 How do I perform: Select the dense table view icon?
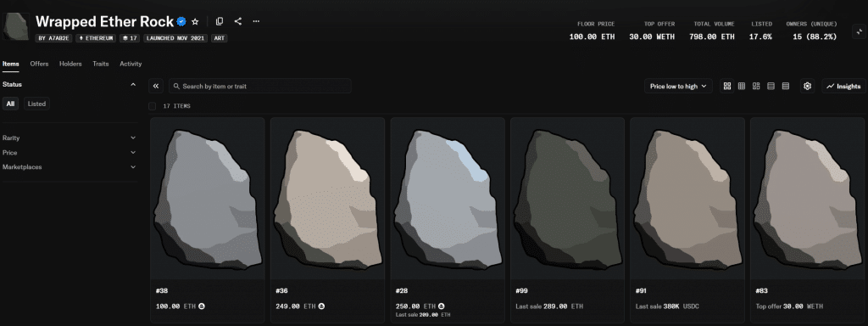point(786,86)
